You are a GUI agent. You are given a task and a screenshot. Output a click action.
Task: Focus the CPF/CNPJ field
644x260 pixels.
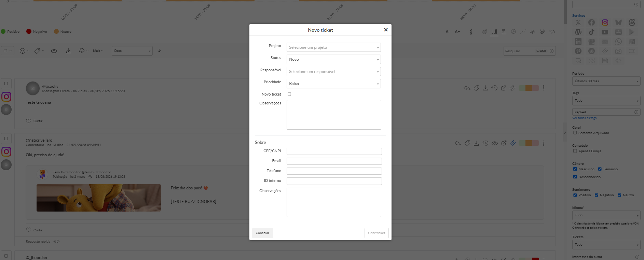[334, 151]
